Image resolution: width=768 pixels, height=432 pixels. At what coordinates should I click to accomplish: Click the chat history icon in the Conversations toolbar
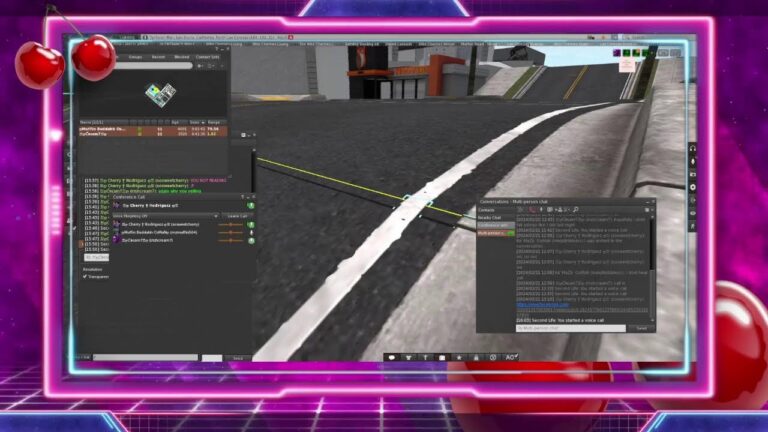(550, 210)
